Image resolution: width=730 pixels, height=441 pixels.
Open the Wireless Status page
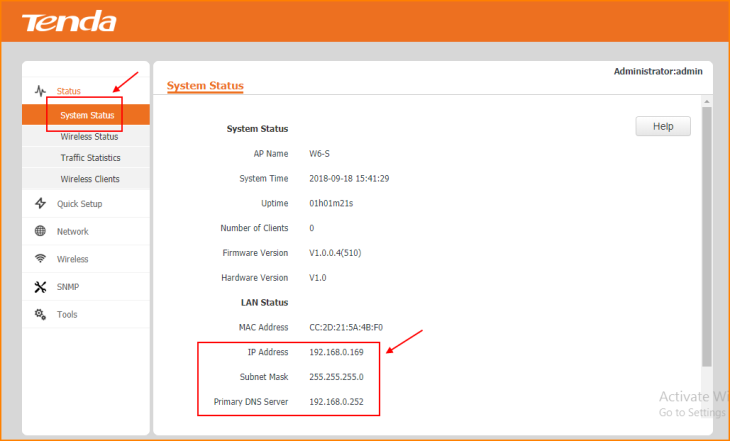(x=89, y=137)
